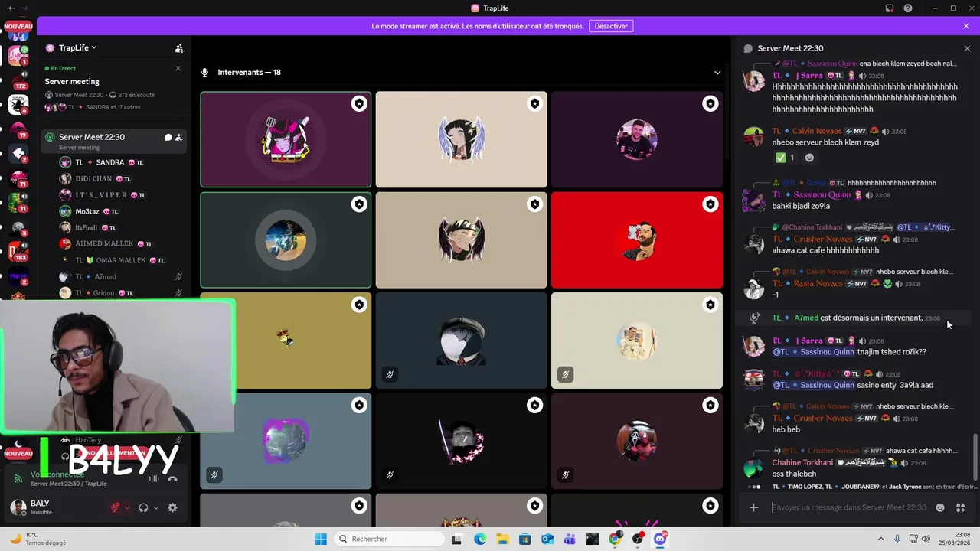980x551 pixels.
Task: Click the green checkmark reaction on Calvin's message
Action: 785,158
